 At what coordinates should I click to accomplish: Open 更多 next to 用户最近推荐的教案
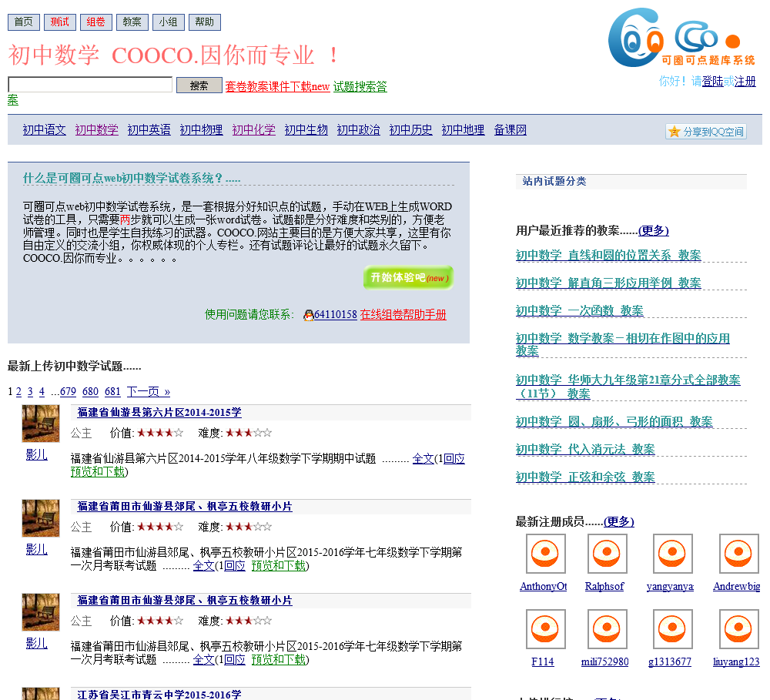point(653,230)
